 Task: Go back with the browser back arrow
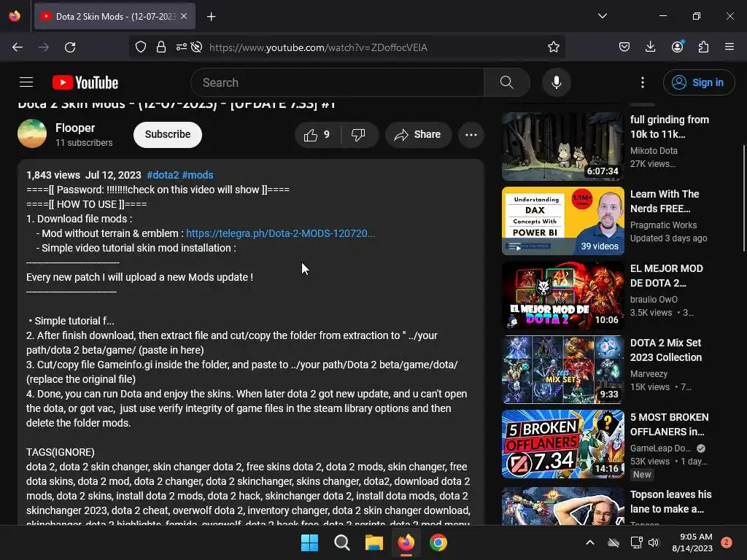click(18, 47)
